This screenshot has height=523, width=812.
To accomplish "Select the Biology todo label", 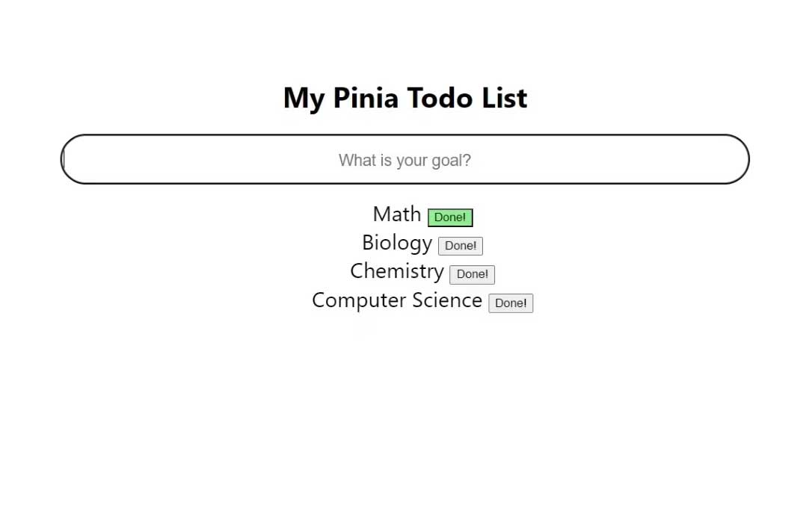I will point(396,243).
